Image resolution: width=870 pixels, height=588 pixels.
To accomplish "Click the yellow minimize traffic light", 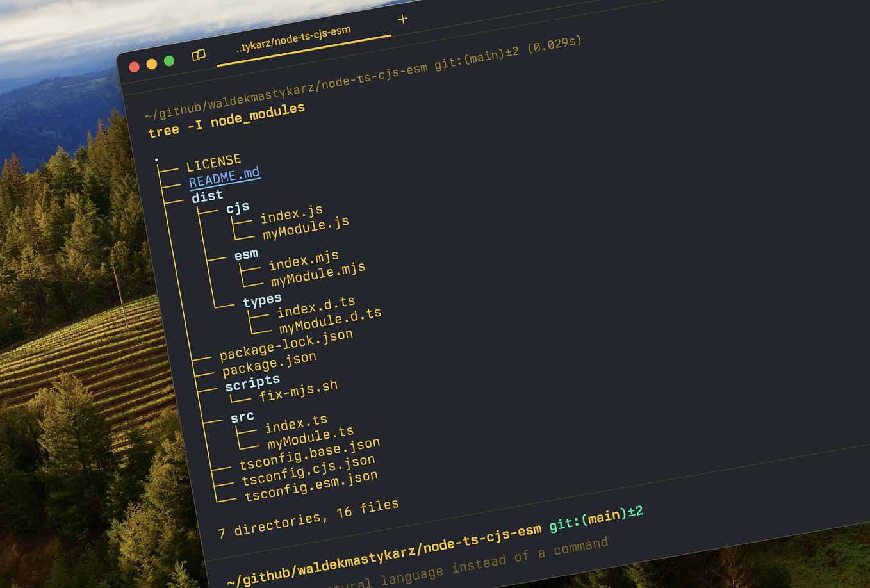I will [x=151, y=63].
